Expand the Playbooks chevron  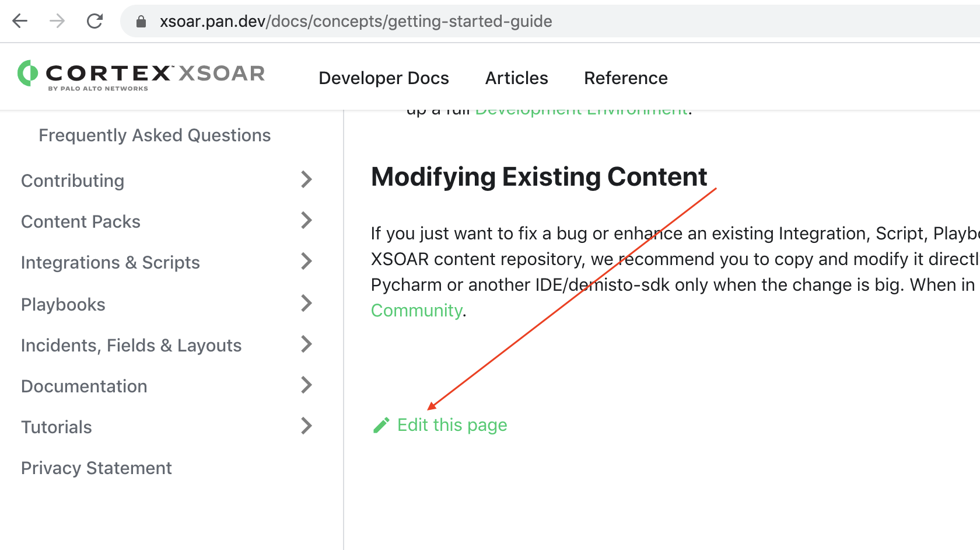tap(306, 304)
